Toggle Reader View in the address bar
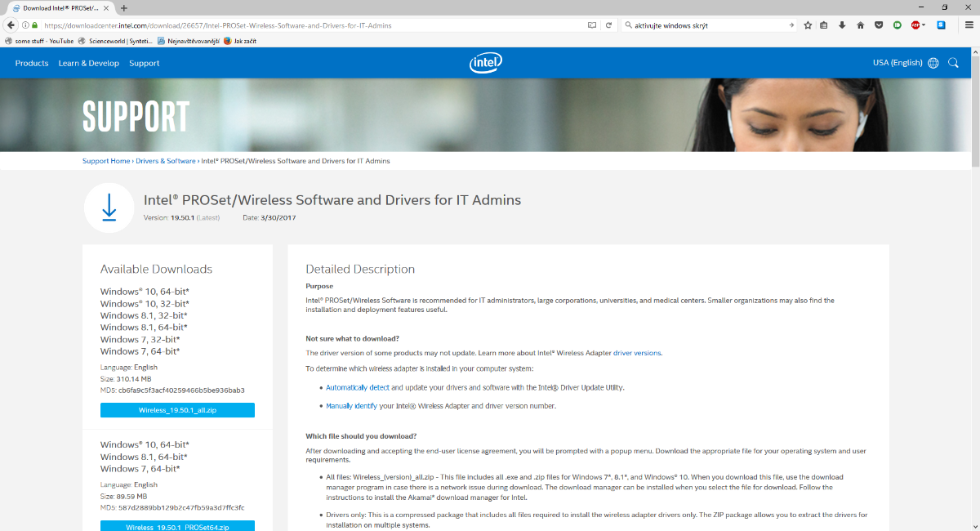This screenshot has width=980, height=531. click(592, 25)
